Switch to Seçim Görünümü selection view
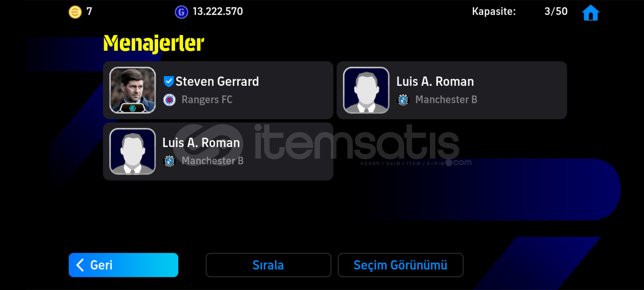644x290 pixels. point(400,265)
